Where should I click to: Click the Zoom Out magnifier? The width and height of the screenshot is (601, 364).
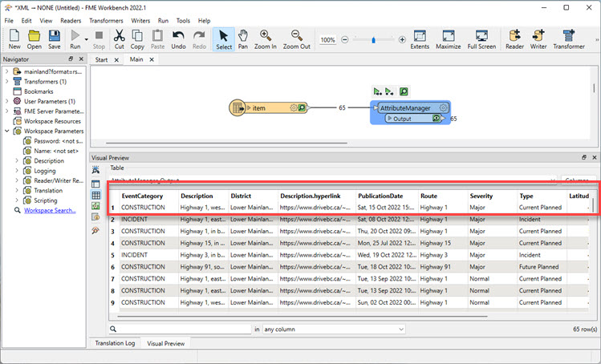pos(297,39)
